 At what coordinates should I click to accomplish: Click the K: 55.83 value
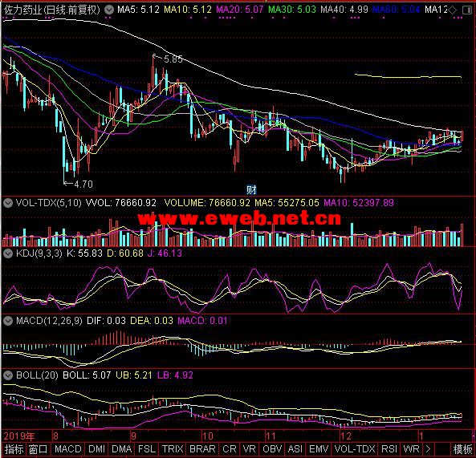point(84,253)
